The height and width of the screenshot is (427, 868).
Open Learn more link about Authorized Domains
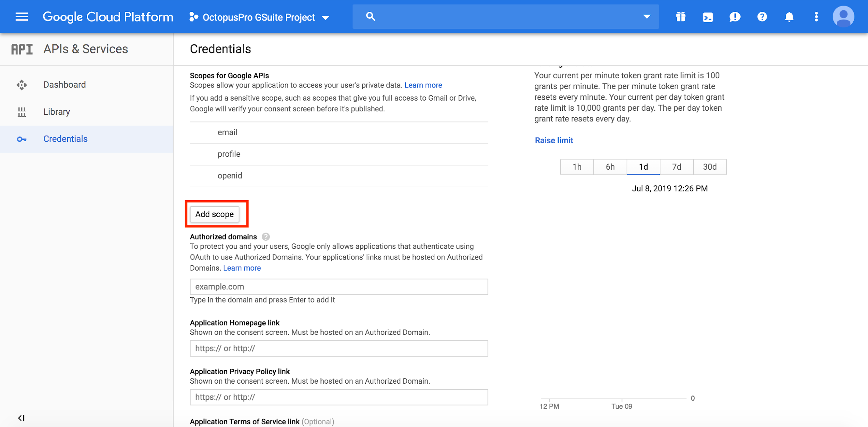pos(242,268)
